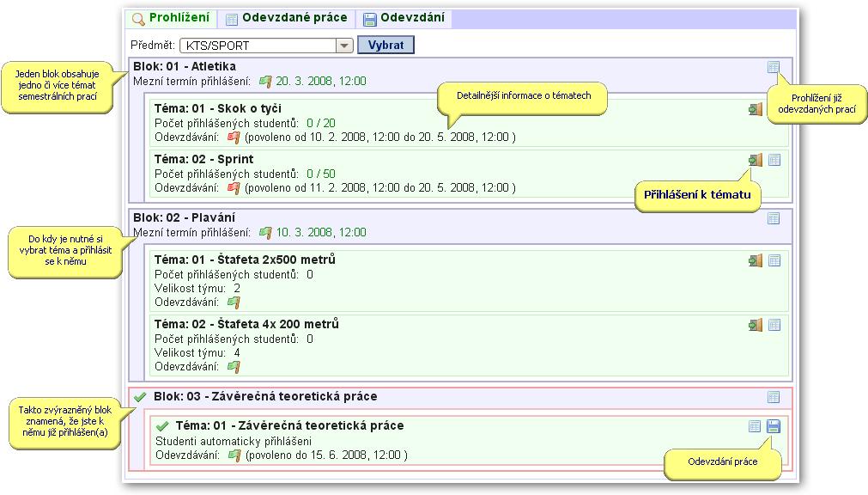Viewport: 868px width, 495px height.
Task: View submitted works for Štafeta 2x500 metrů
Action: click(x=774, y=260)
